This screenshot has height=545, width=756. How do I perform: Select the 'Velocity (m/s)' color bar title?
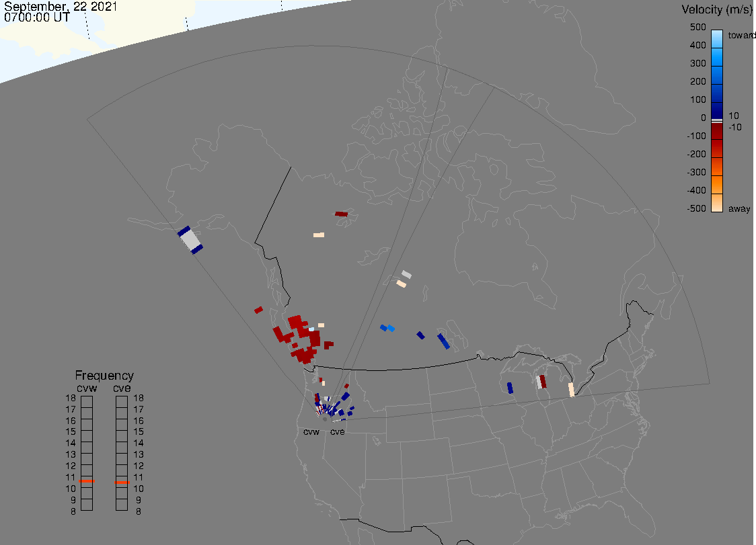click(717, 10)
